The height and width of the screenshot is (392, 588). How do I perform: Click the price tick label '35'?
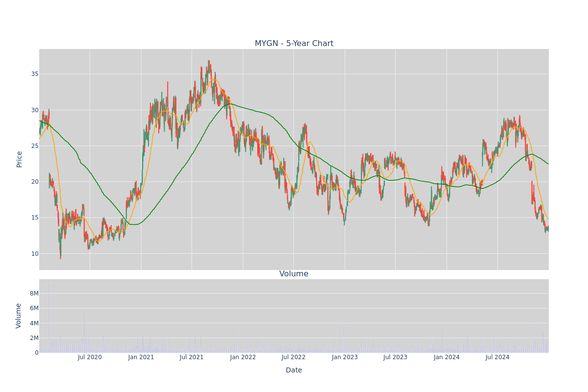tap(35, 74)
